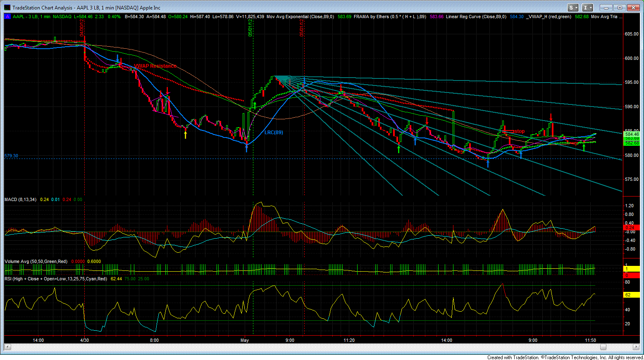The width and height of the screenshot is (644, 360).
Task: Select the '_VWAP_H (red,green)' indicator label
Action: pos(549,17)
